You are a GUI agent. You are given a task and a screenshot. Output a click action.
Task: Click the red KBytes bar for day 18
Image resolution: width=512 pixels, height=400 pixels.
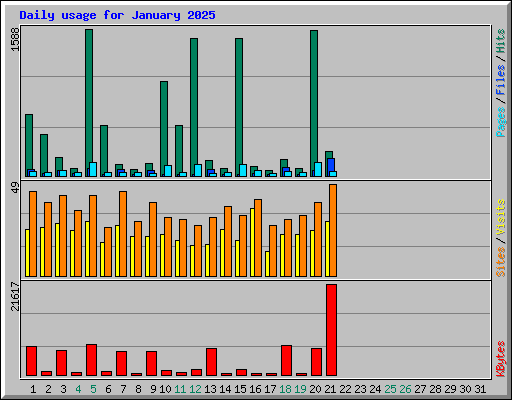coord(287,361)
